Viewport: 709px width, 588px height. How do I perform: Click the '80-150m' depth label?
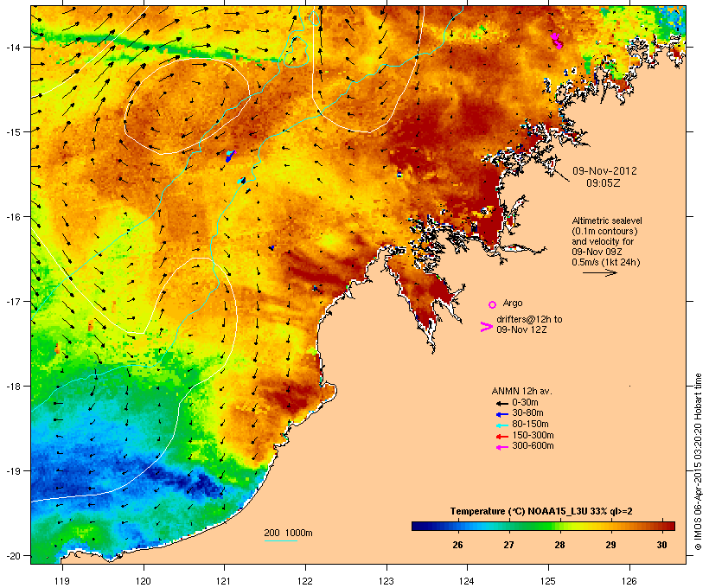tap(530, 425)
